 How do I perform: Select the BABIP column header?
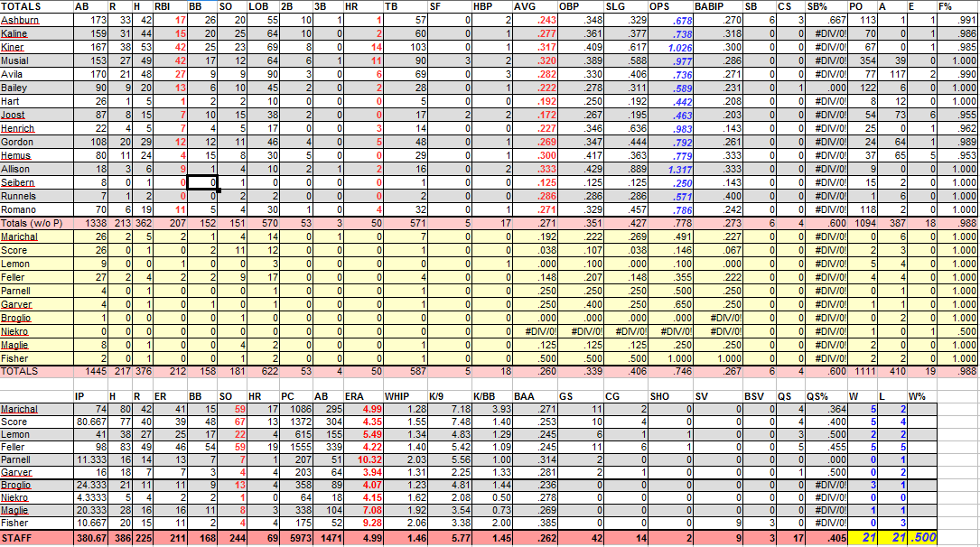click(x=719, y=6)
